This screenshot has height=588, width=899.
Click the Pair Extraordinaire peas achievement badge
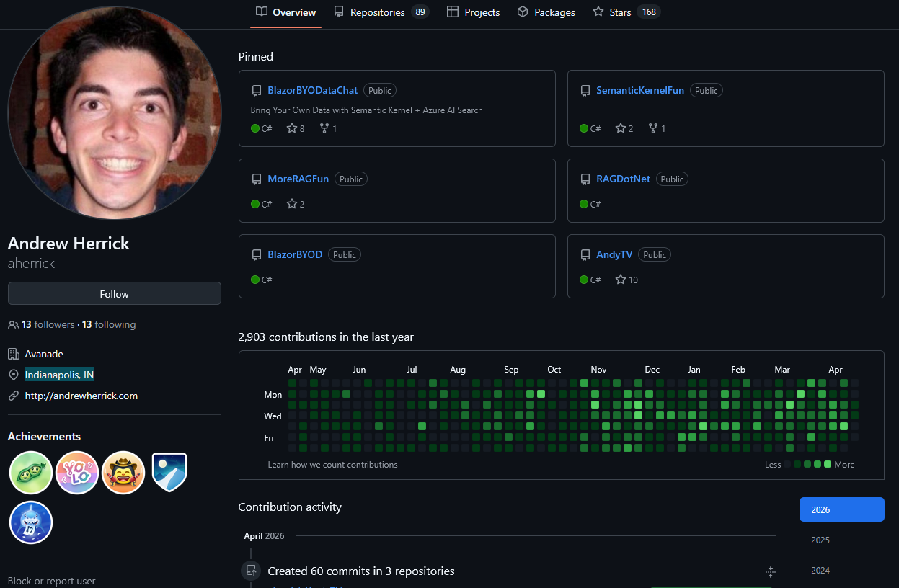tap(30, 473)
